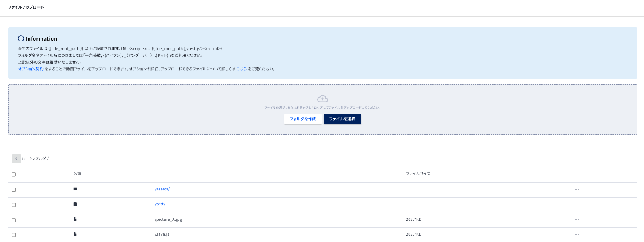Check the box for /Java.js row

14,235
